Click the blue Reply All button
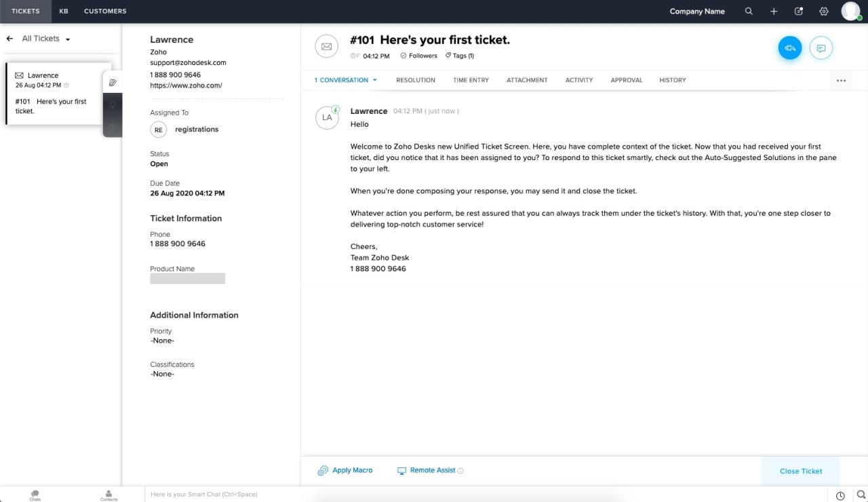Viewport: 868px width, 502px height. [790, 48]
